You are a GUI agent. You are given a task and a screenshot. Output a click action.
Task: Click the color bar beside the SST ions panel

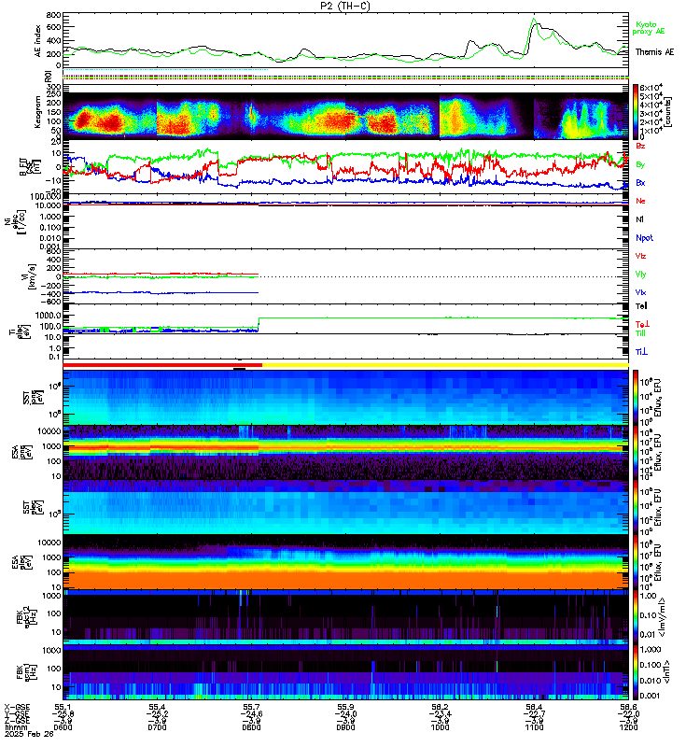click(636, 396)
